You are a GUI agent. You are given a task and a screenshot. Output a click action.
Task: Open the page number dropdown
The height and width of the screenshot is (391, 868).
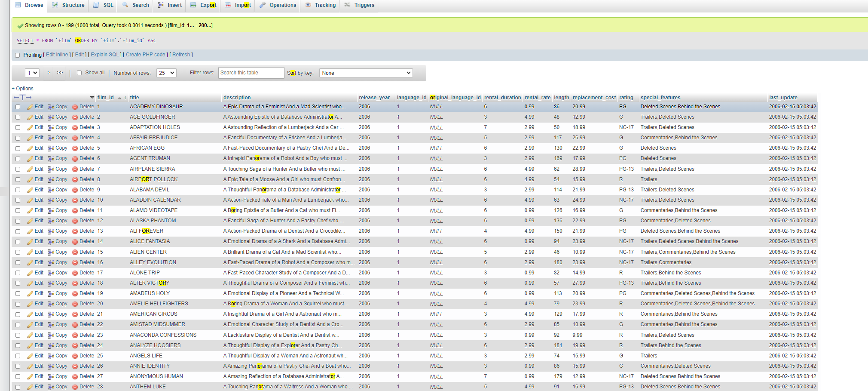[x=32, y=73]
